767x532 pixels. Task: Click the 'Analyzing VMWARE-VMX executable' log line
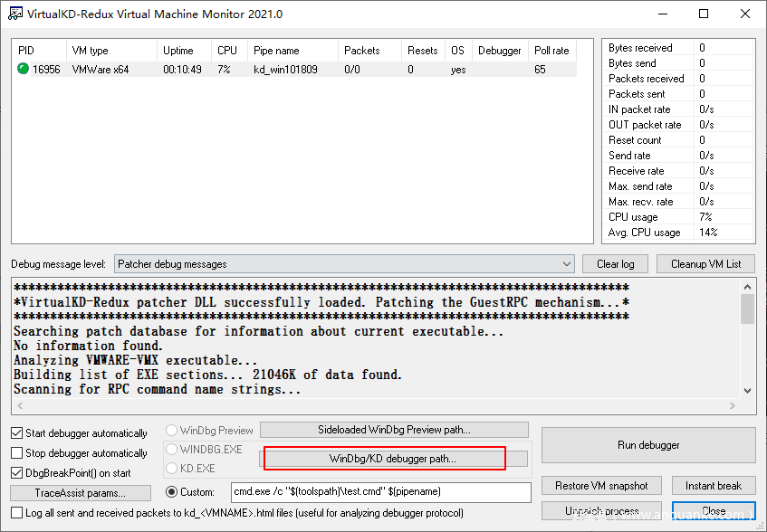click(x=135, y=360)
